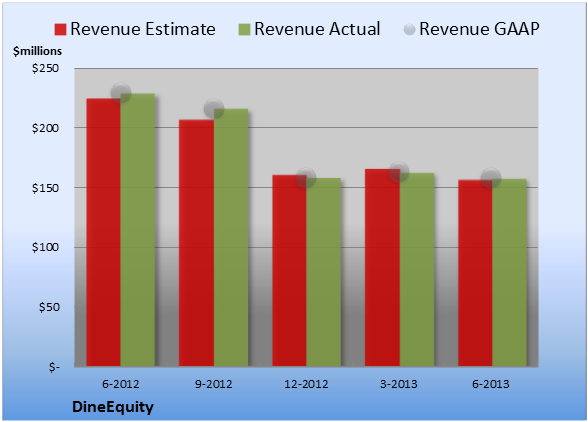Select the green actual bar for 9-2012

click(231, 237)
